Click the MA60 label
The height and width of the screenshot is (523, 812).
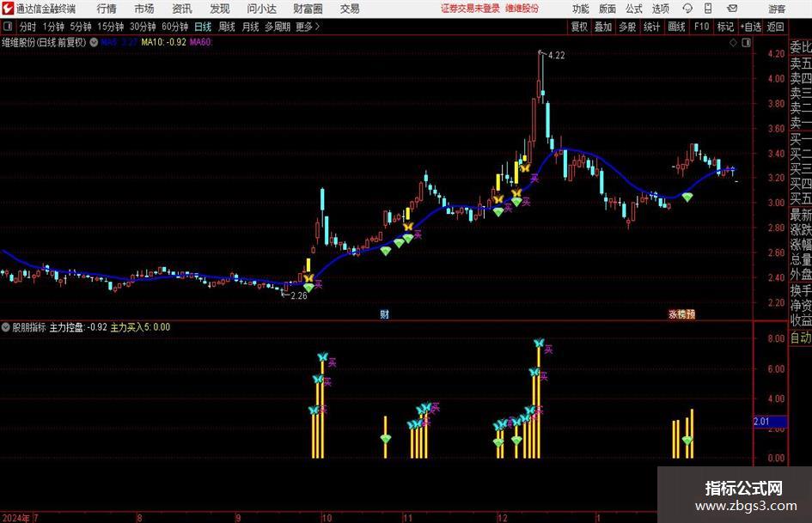(201, 42)
